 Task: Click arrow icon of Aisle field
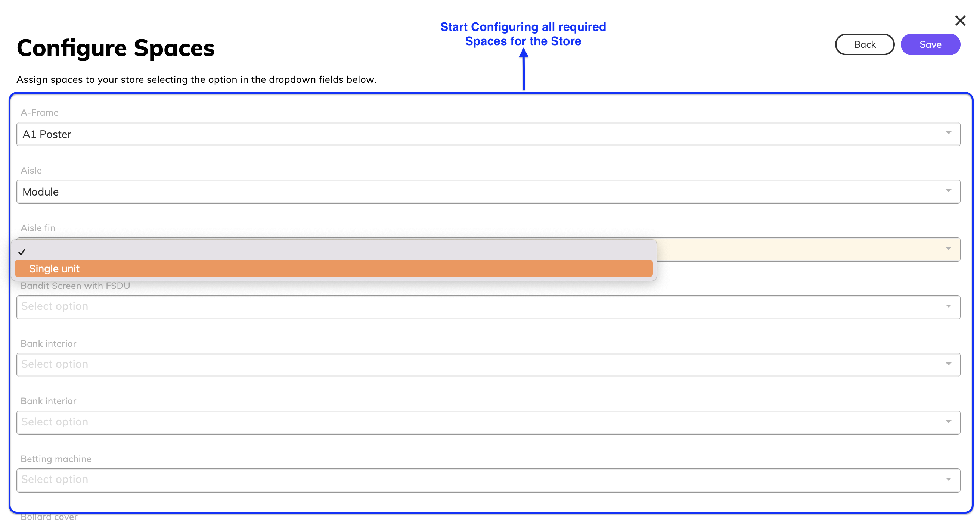tap(948, 191)
